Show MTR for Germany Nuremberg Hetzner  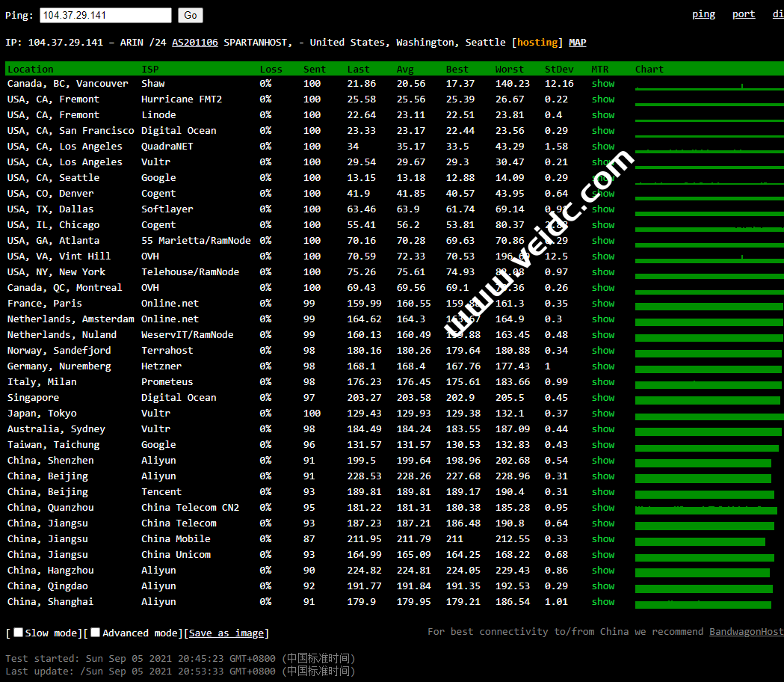[x=603, y=366]
